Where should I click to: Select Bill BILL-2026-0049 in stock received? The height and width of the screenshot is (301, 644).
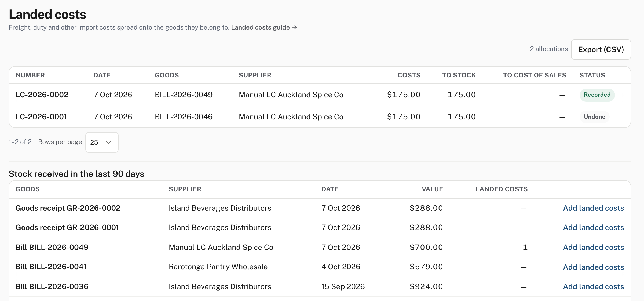pos(52,247)
